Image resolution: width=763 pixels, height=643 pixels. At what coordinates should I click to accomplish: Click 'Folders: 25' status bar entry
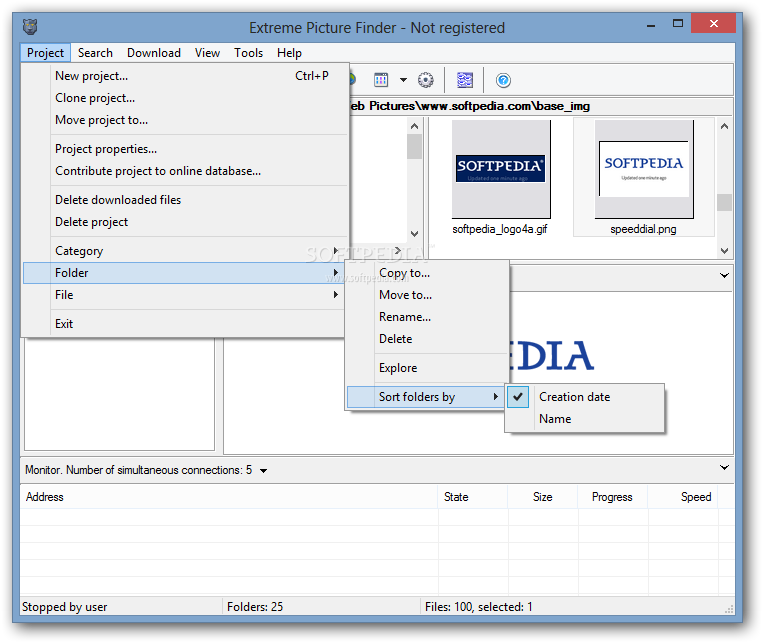(x=255, y=607)
